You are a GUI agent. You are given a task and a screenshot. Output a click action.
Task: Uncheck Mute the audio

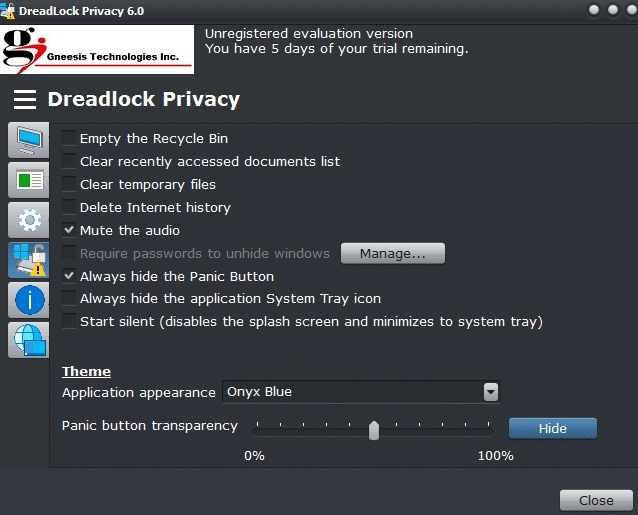pos(69,230)
